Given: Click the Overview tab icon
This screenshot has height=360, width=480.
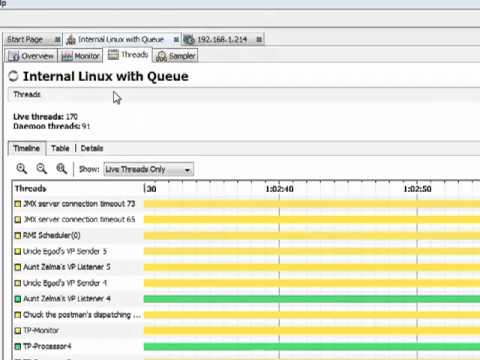Looking at the screenshot, I should tap(14, 56).
